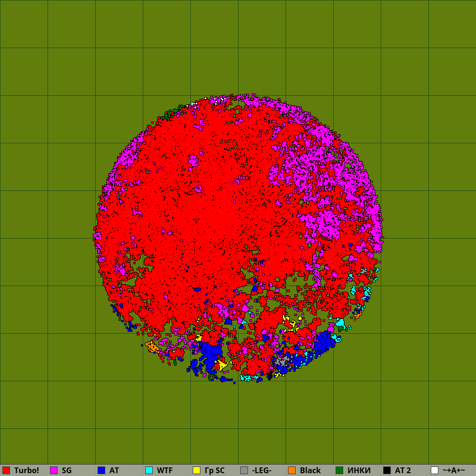Select the 'Turbo!' legend label
The height and width of the screenshot is (476, 476).
click(27, 470)
